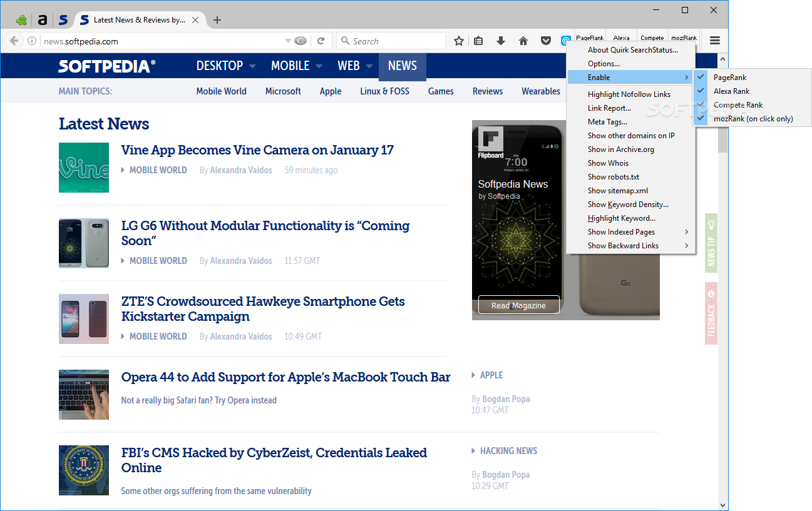The image size is (812, 511).
Task: Open the downloads arrow panel
Action: (501, 41)
